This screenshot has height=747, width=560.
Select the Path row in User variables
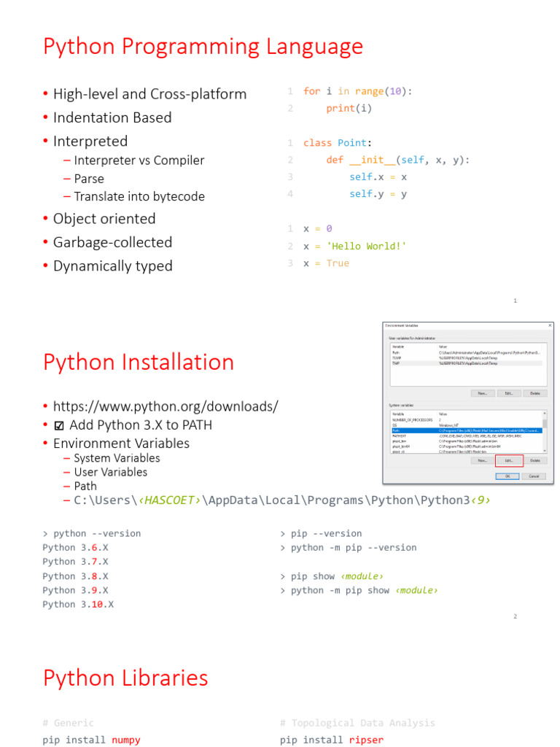pyautogui.click(x=467, y=352)
